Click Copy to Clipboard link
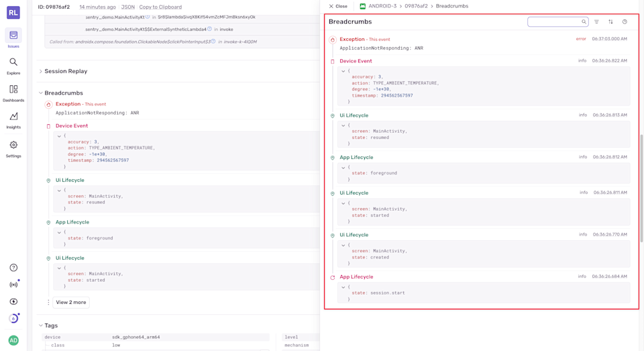 pyautogui.click(x=160, y=7)
